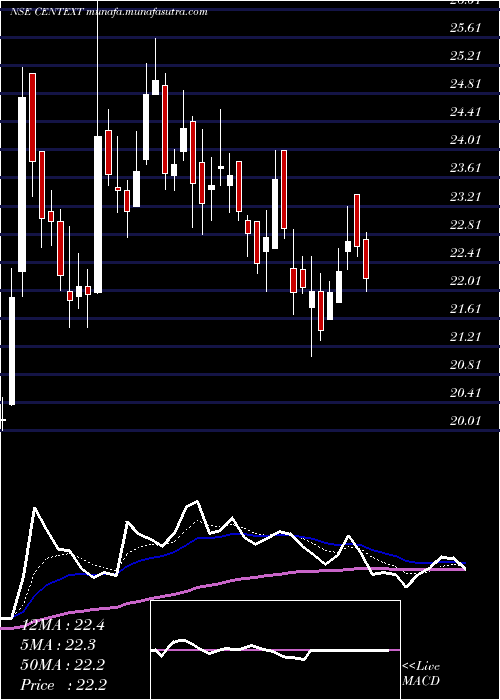Click the 22.81 price axis label
Viewport: 500px width, 700px height.
(x=465, y=225)
